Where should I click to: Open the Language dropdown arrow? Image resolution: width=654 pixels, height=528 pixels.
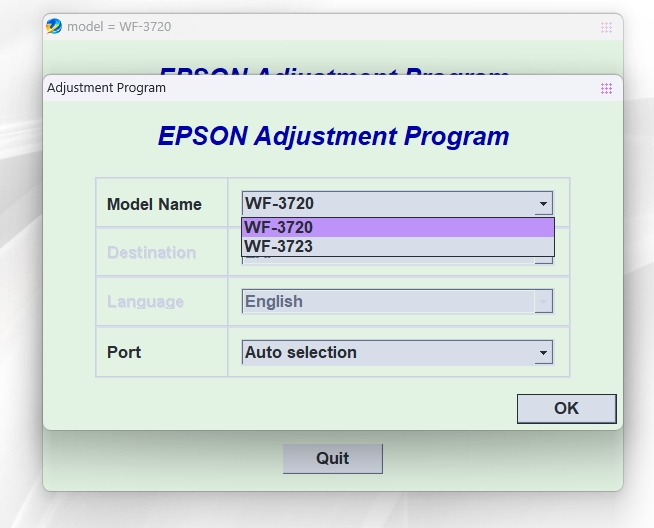tap(543, 301)
